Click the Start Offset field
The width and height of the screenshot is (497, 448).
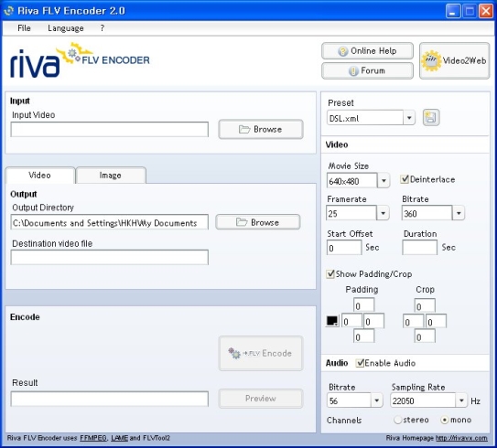[x=344, y=247]
